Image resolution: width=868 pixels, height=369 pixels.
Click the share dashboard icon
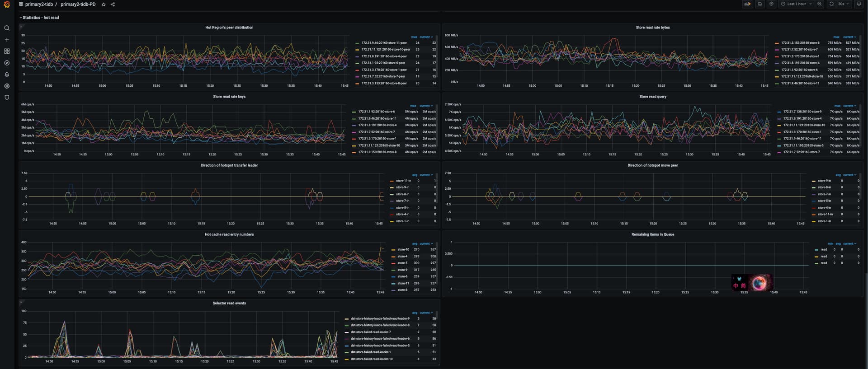click(113, 5)
